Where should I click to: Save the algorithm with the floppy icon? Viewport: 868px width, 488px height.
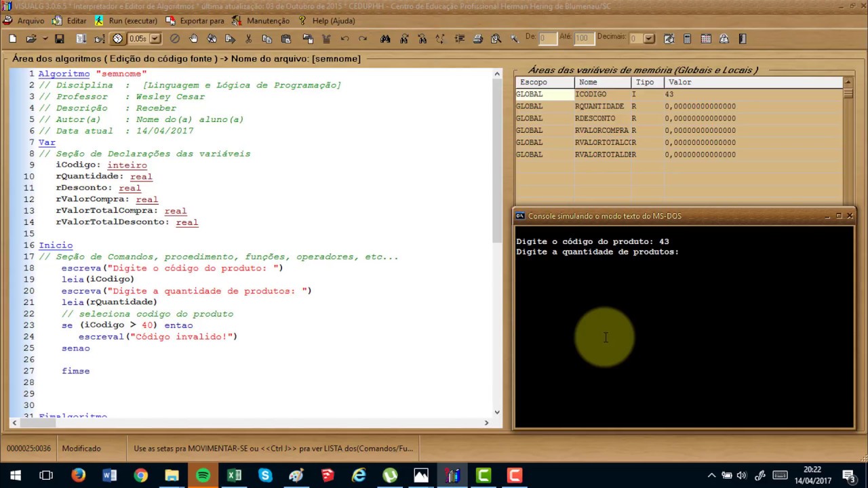[x=60, y=39]
